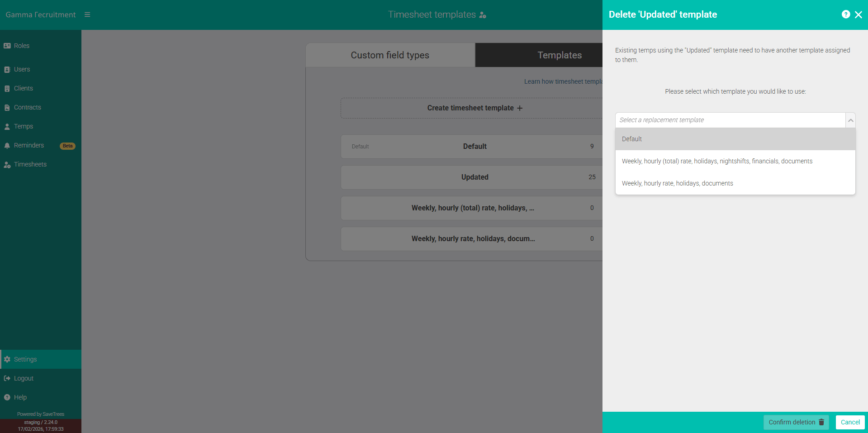This screenshot has width=868, height=433.
Task: Click the help question mark in the dialog header
Action: 845,14
